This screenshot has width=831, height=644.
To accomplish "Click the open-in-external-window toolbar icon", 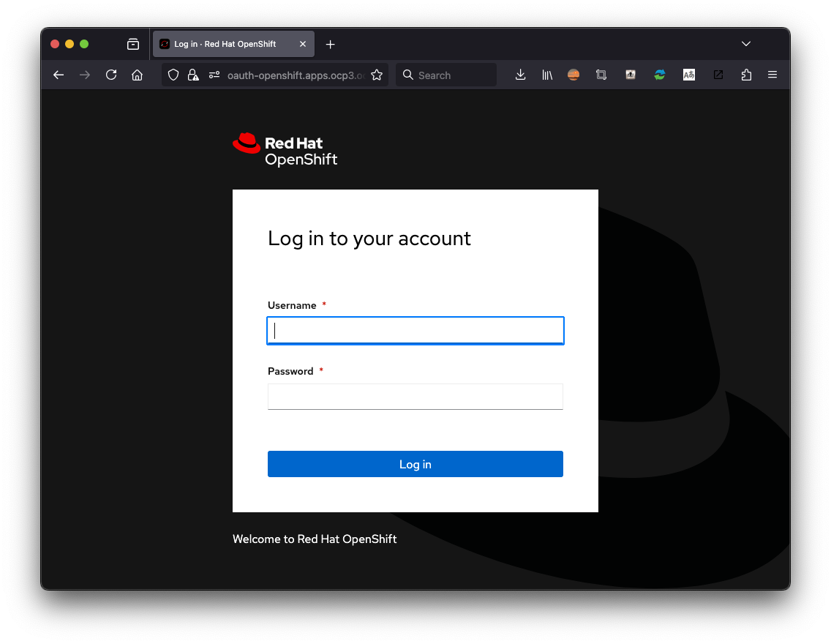I will pos(718,75).
